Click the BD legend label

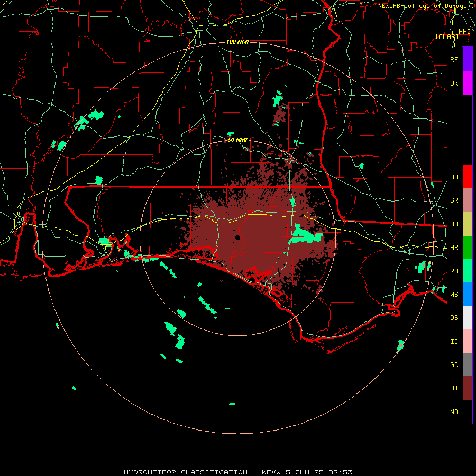[454, 224]
